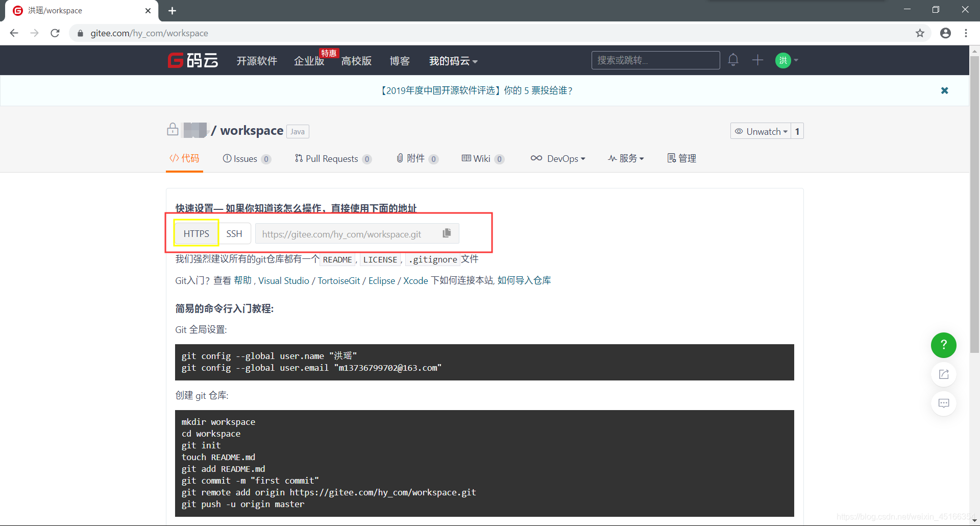Screen dimensions: 980x526
Task: Open the notifications bell icon
Action: point(733,60)
